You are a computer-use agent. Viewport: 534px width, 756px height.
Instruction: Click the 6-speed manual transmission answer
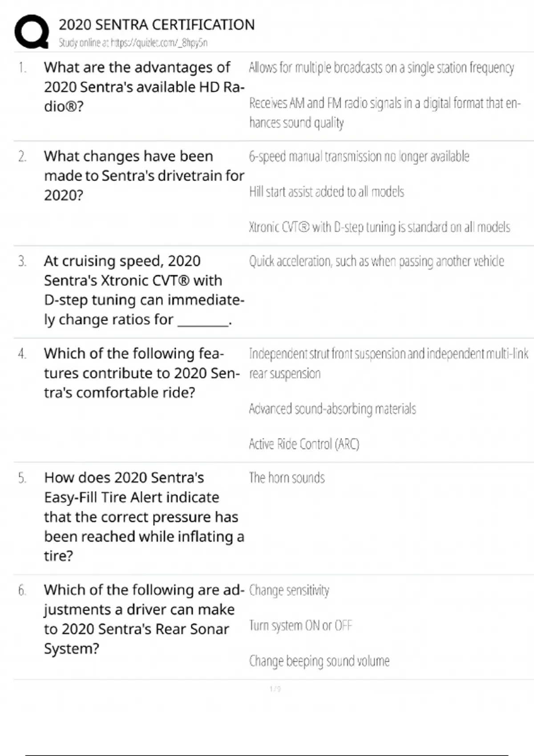359,157
